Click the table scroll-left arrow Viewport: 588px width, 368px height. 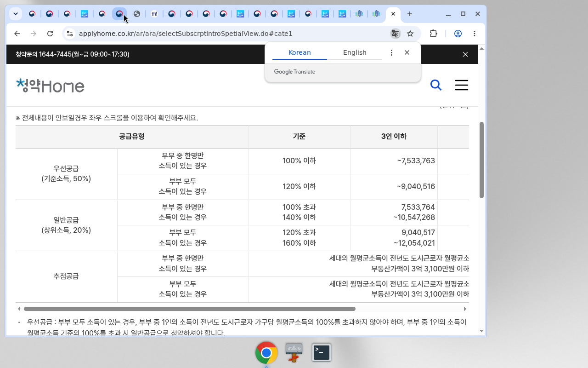(19, 309)
